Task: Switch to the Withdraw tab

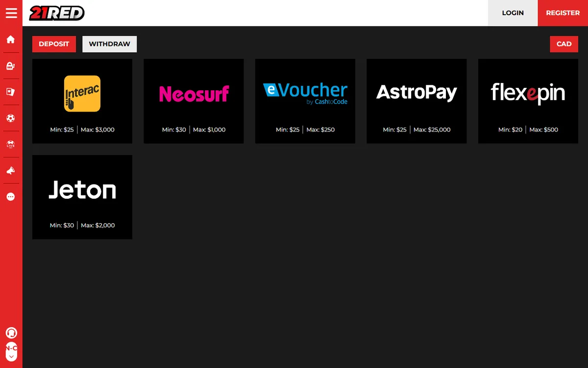Action: tap(109, 44)
